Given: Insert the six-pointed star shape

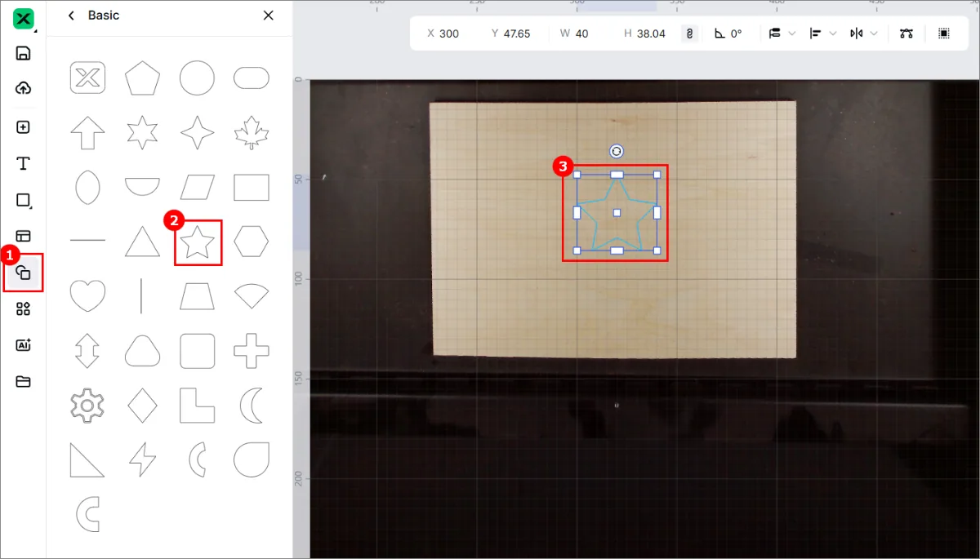Looking at the screenshot, I should point(142,132).
